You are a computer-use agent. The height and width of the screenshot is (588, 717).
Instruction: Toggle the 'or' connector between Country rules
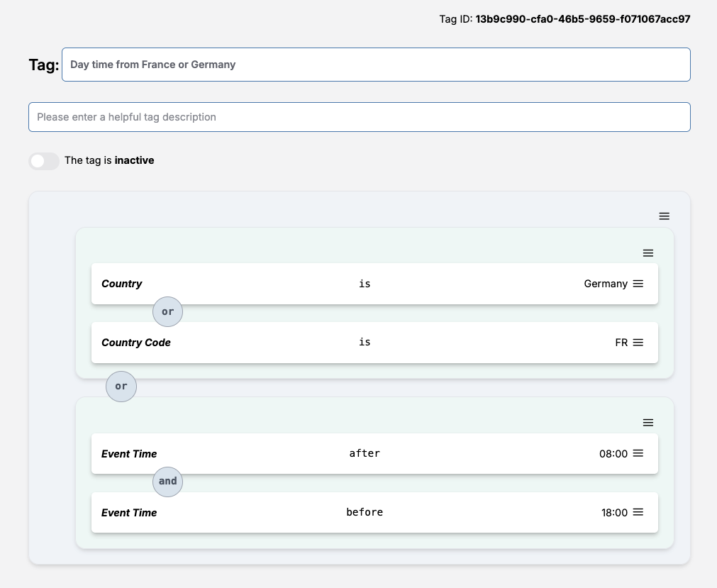pos(167,311)
